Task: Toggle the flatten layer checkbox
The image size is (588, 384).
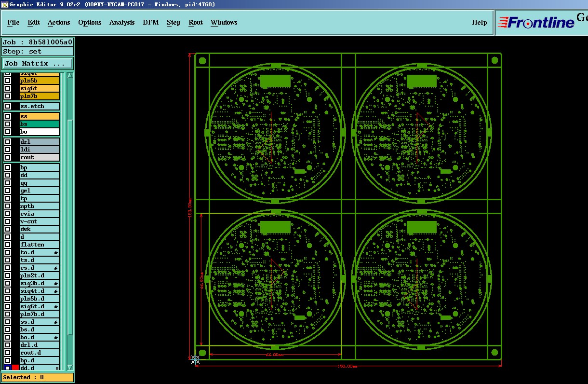Action: (x=8, y=245)
